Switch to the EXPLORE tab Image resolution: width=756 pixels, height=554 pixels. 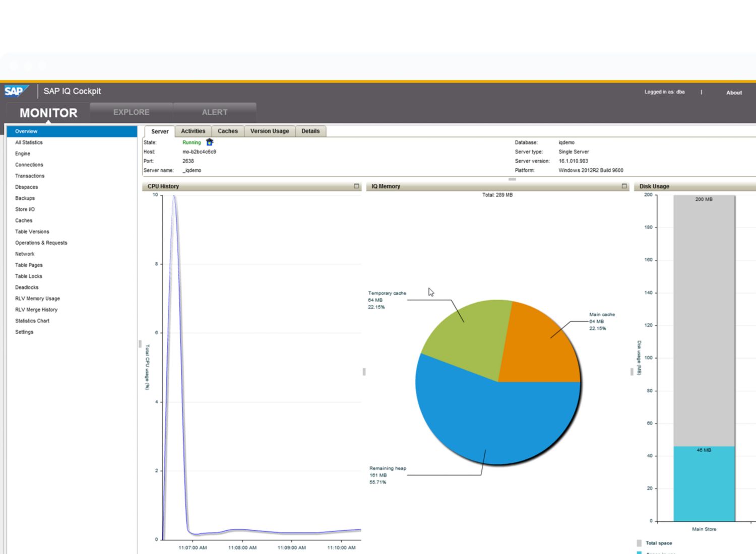pos(131,112)
